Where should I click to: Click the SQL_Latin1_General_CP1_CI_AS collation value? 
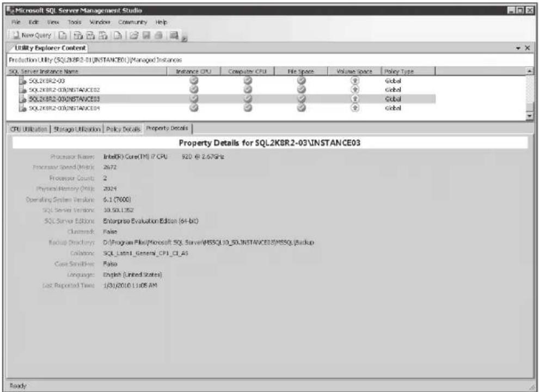pyautogui.click(x=145, y=253)
